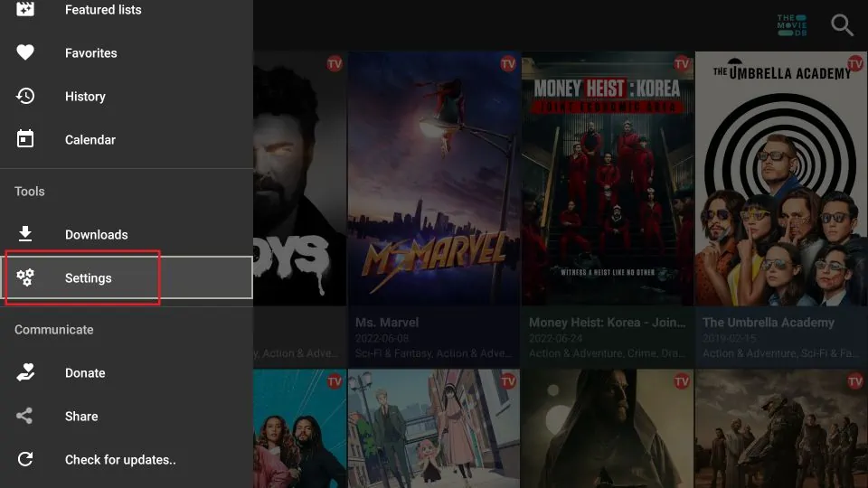Viewport: 868px width, 488px height.
Task: Open the Ms. Marvel poster
Action: pos(434,179)
